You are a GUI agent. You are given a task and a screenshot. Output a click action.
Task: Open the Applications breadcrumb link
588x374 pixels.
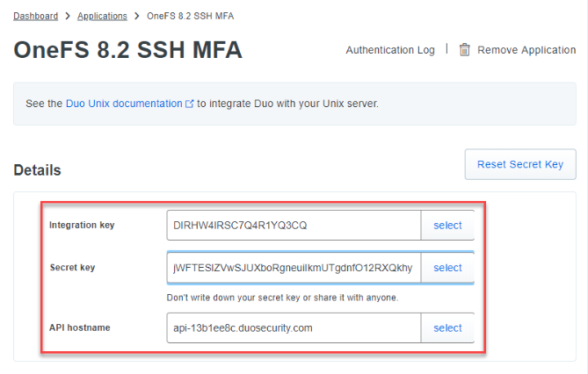click(x=102, y=16)
